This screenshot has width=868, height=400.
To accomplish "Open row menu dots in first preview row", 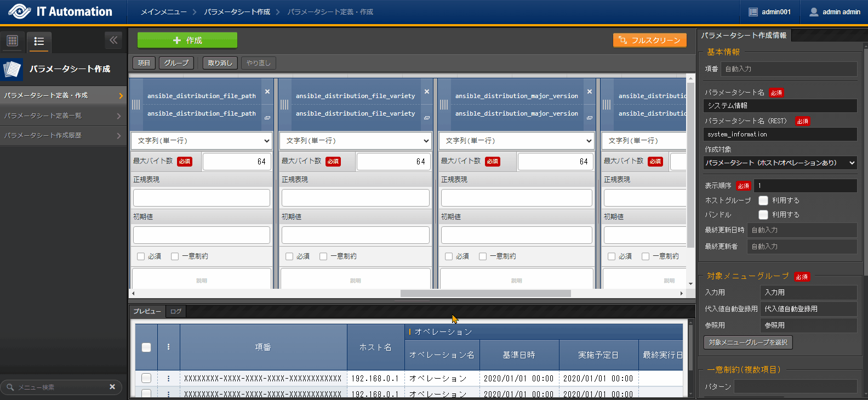I will point(168,378).
